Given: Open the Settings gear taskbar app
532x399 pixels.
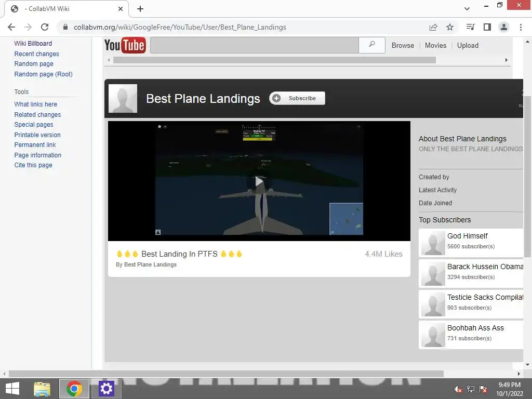Looking at the screenshot, I should 106,389.
